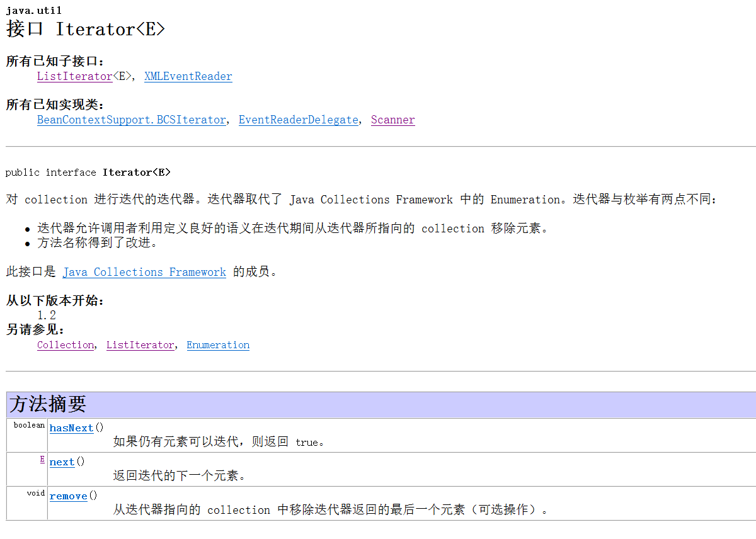Click the 所有已知实现类 heading

point(55,105)
